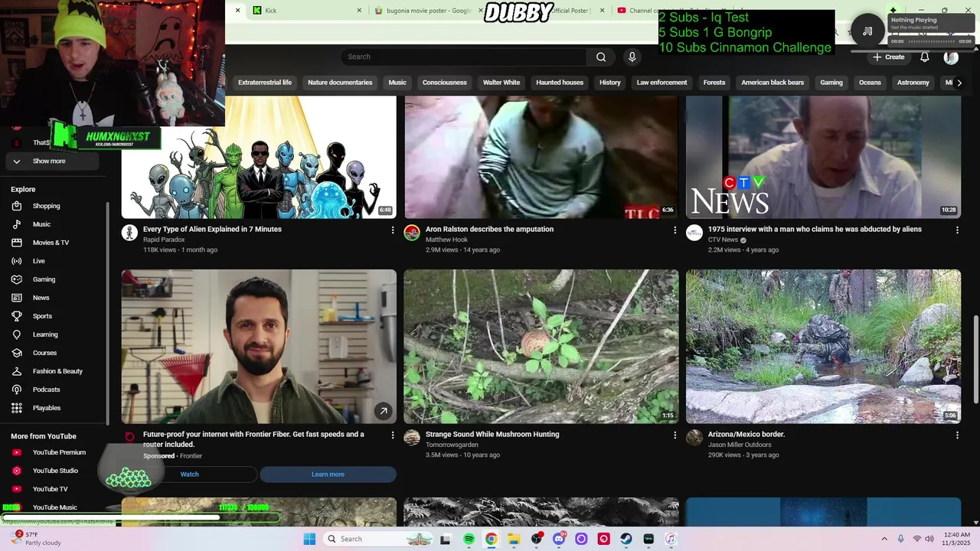Open options for 1975 interview video

click(957, 230)
